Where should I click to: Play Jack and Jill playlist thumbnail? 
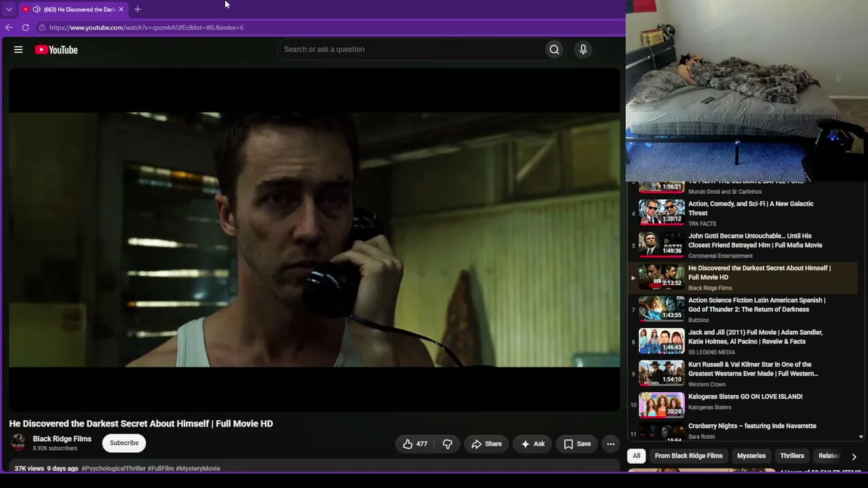(x=661, y=341)
